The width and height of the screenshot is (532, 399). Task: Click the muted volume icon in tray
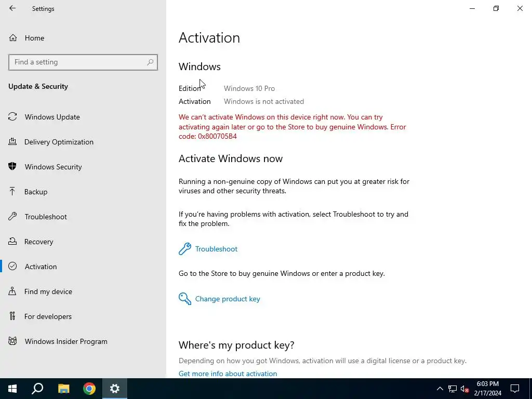pos(464,389)
